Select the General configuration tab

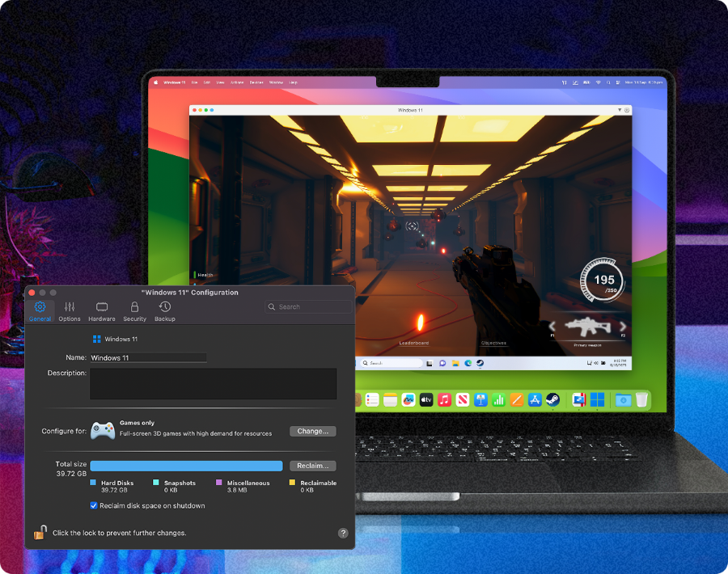click(x=40, y=310)
